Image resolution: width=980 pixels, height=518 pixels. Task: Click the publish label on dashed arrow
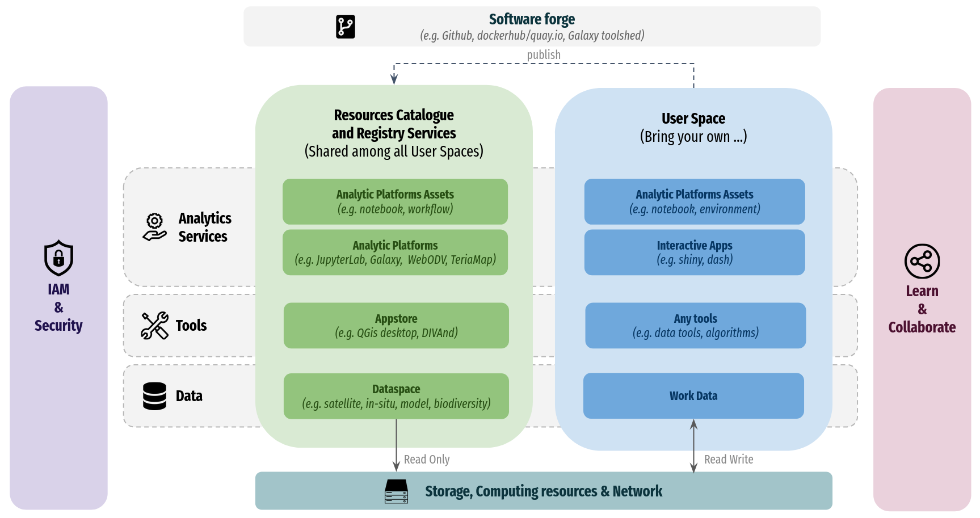(544, 55)
